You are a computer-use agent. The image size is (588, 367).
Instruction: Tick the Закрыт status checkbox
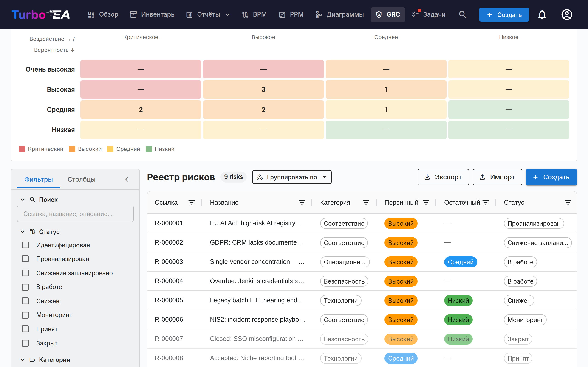click(x=25, y=343)
